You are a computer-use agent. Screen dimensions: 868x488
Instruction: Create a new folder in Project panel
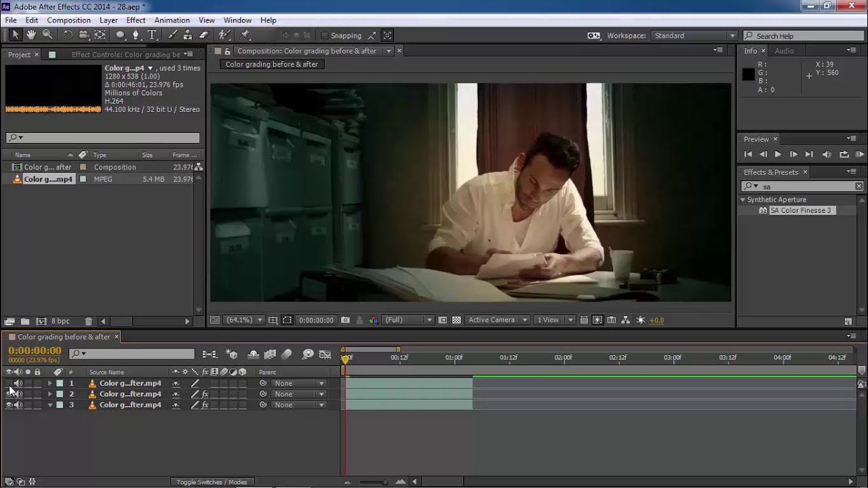click(x=25, y=321)
